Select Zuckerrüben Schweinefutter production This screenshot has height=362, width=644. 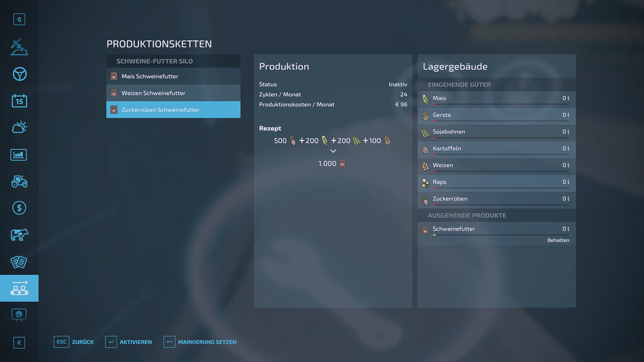(174, 109)
